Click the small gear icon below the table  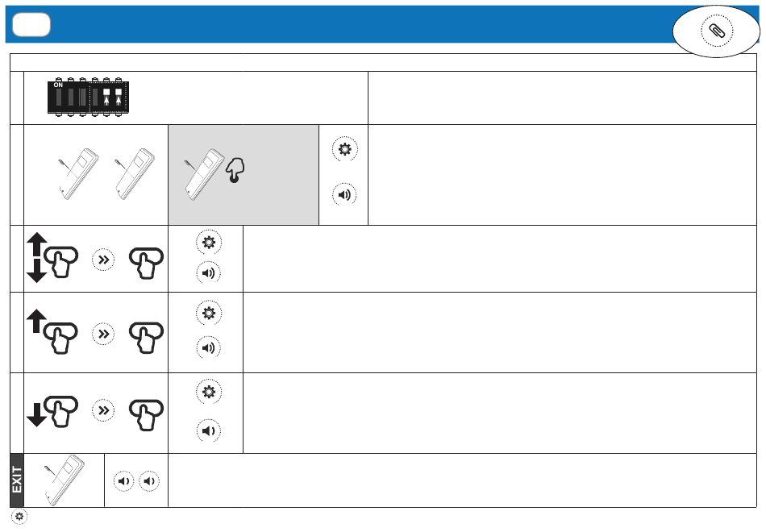pos(19,516)
